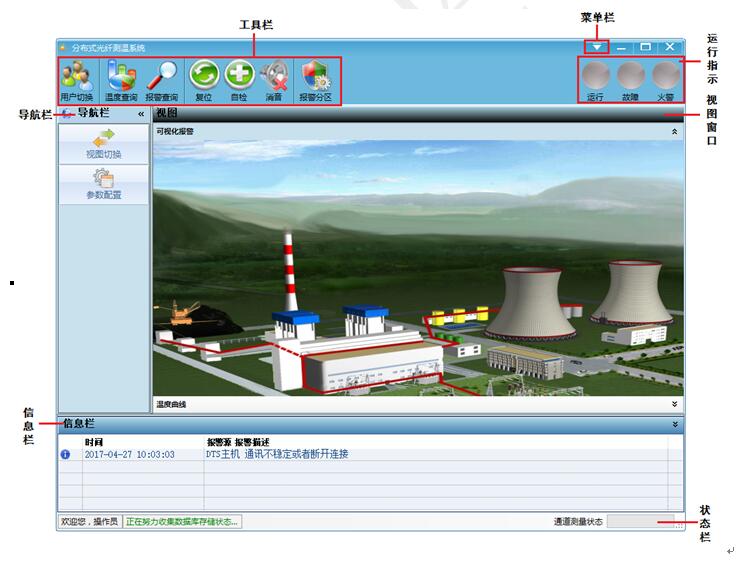The height and width of the screenshot is (566, 752).
Task: Collapse the 导航栏 navigation panel
Action: coord(141,115)
